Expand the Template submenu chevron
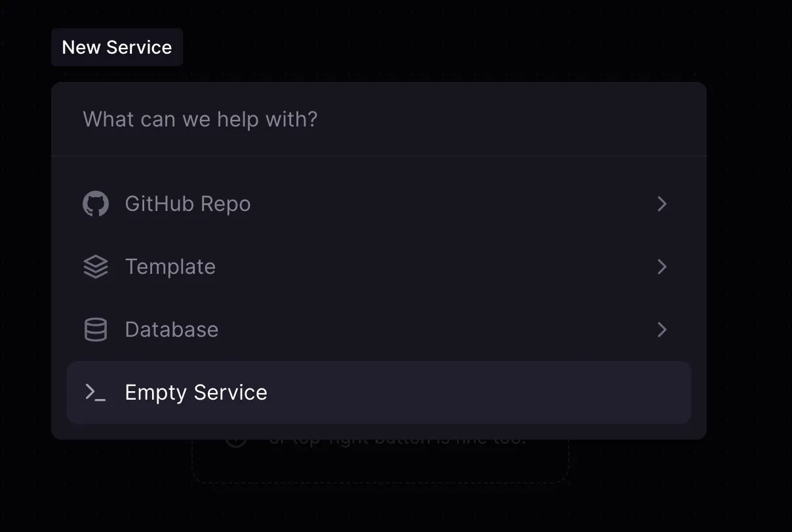 pos(662,267)
